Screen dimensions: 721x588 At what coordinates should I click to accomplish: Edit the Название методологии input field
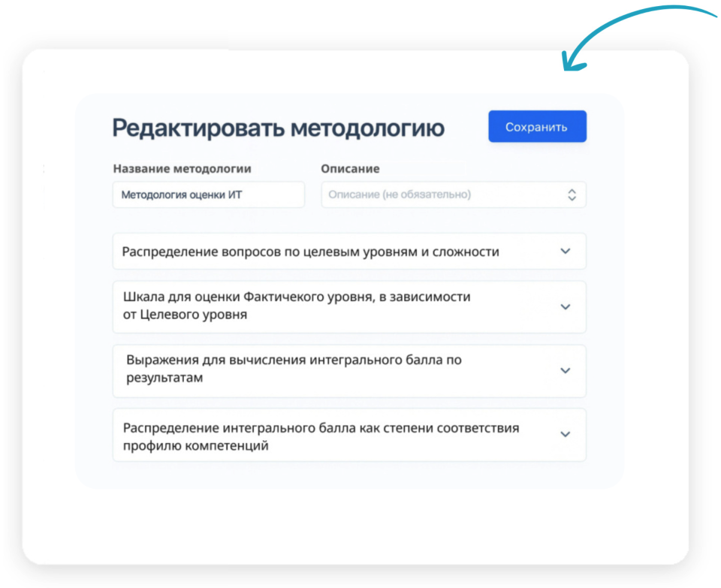click(208, 194)
